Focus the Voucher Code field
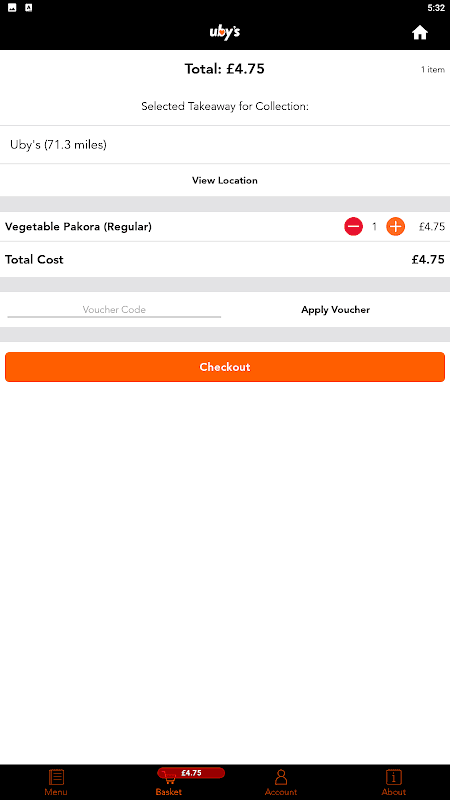This screenshot has width=450, height=800. 114,310
